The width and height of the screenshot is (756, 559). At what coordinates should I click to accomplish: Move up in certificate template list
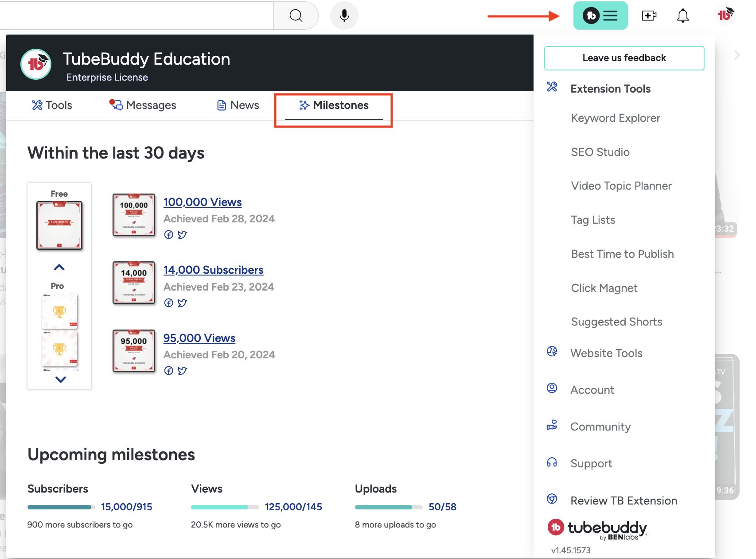[59, 267]
